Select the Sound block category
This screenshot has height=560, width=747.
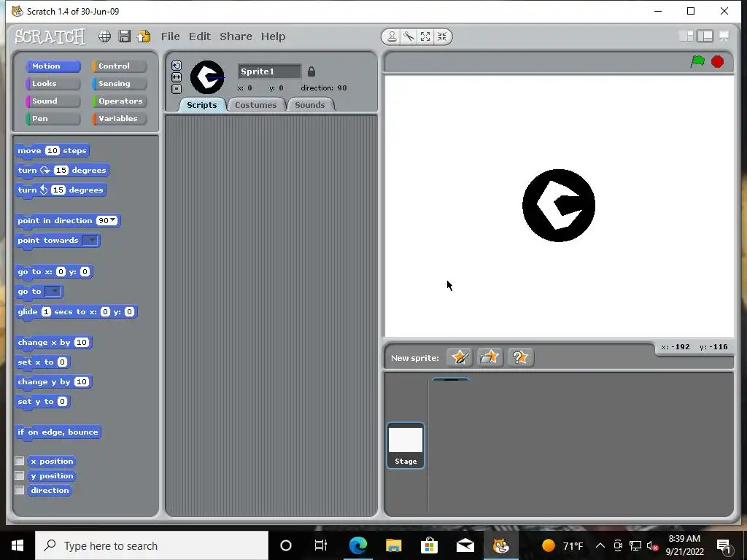(53, 101)
